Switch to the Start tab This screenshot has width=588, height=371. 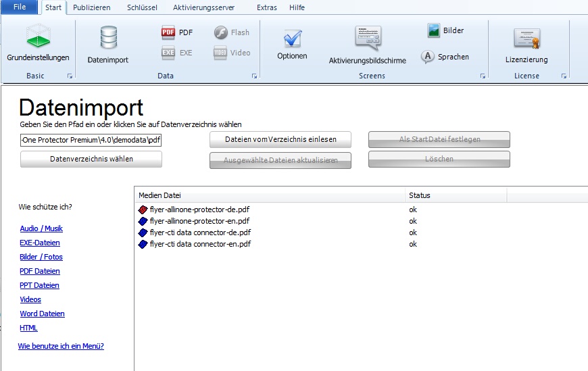53,7
